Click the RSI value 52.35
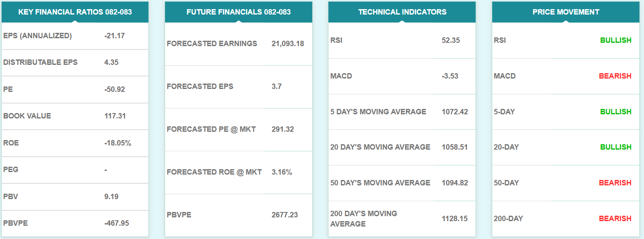Image resolution: width=644 pixels, height=239 pixels. (451, 40)
